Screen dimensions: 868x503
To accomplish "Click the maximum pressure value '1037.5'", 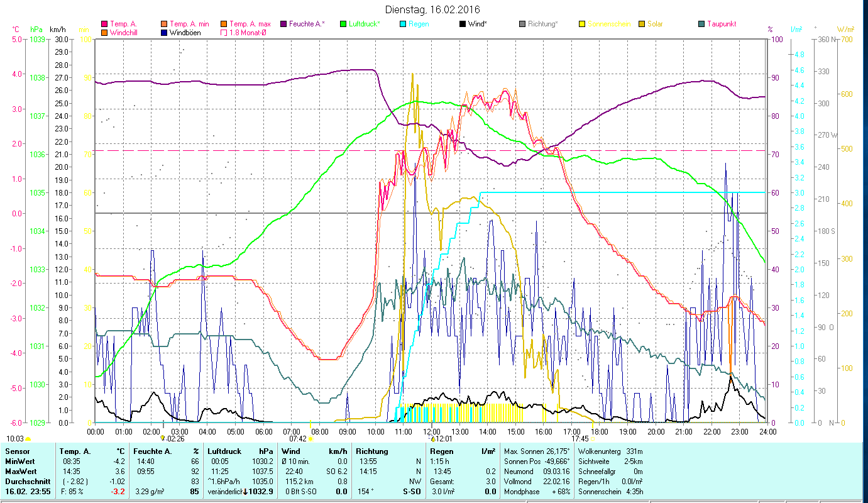I will [263, 472].
